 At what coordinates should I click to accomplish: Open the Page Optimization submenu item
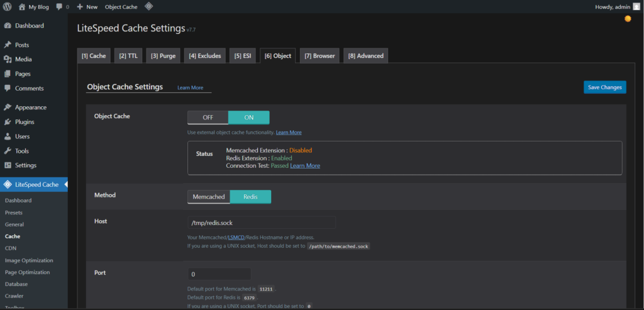(27, 272)
